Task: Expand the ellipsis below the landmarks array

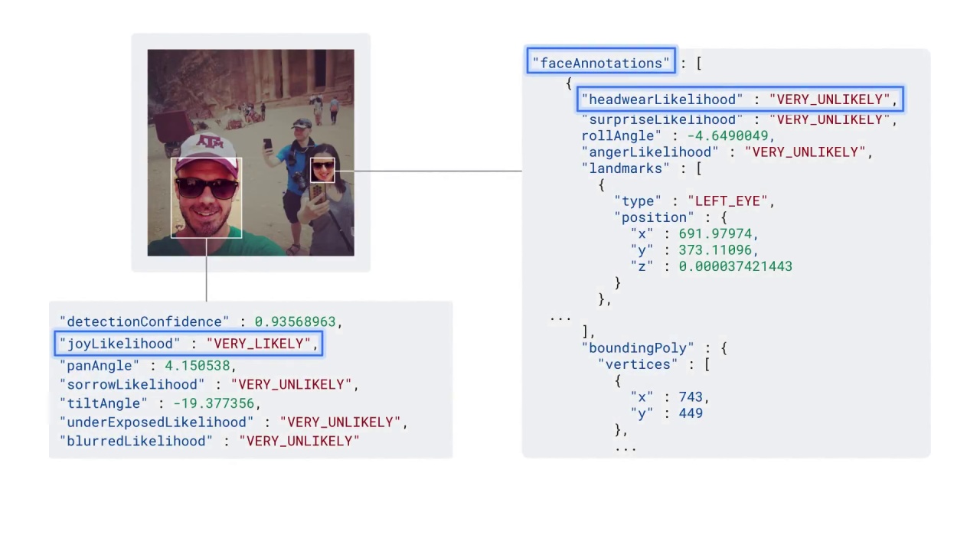Action: tap(560, 318)
